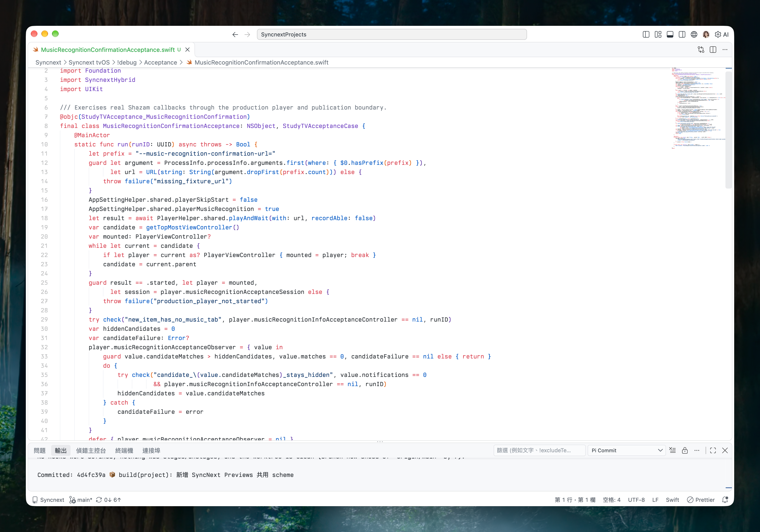This screenshot has width=760, height=532.
Task: Click the globe icon in title bar
Action: click(694, 34)
